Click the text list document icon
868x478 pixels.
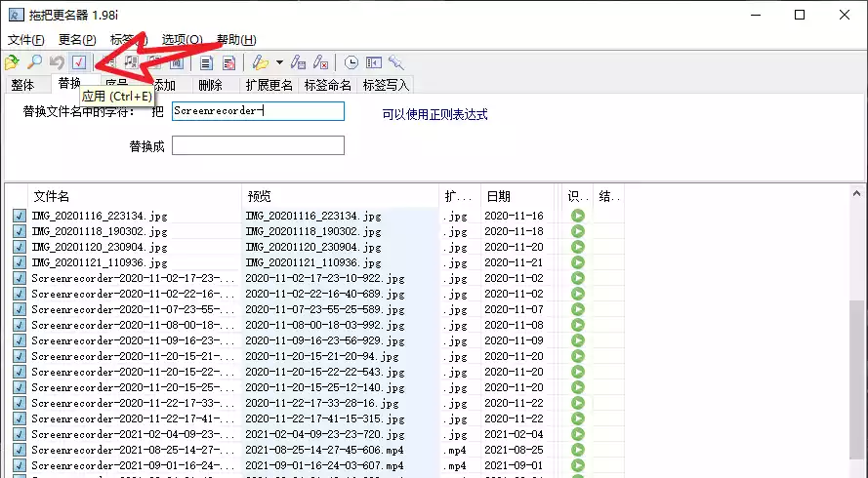coord(206,63)
